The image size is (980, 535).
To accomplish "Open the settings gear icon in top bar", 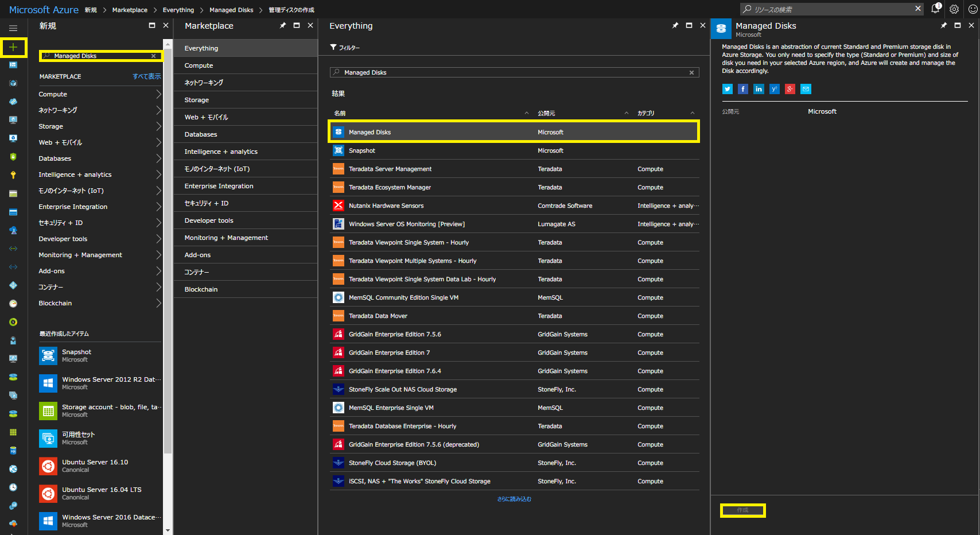I will pyautogui.click(x=954, y=9).
